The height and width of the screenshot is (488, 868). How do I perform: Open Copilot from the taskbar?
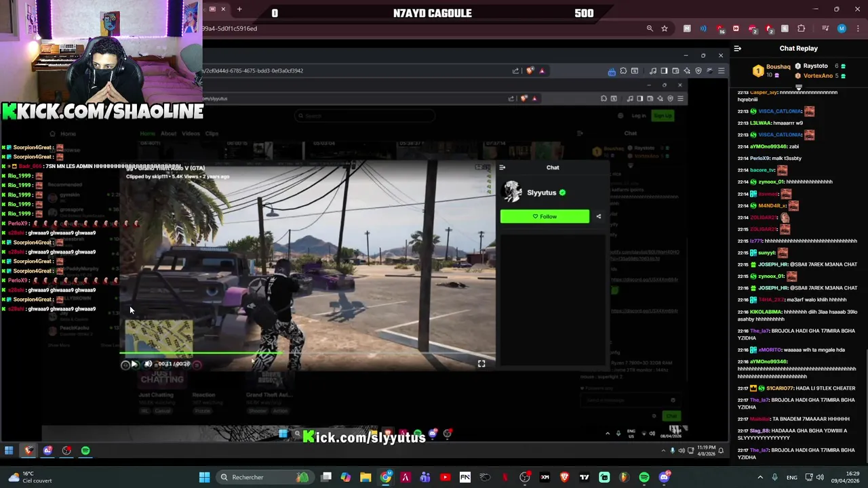[346, 477]
